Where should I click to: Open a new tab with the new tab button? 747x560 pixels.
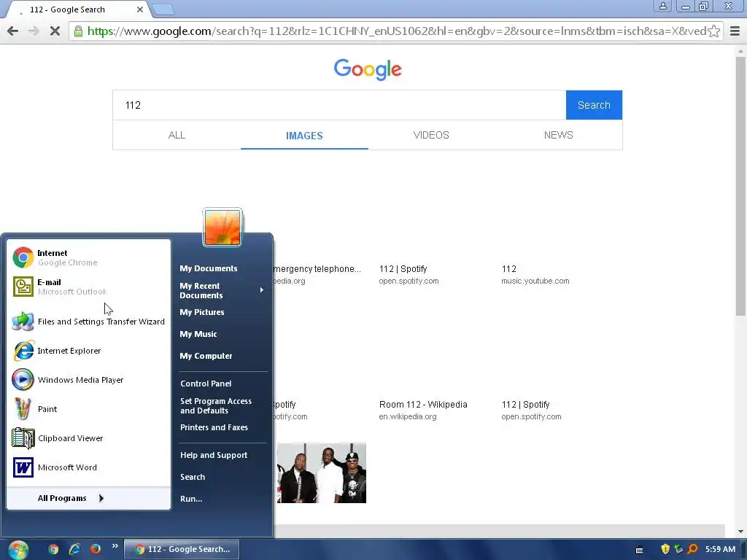[164, 9]
